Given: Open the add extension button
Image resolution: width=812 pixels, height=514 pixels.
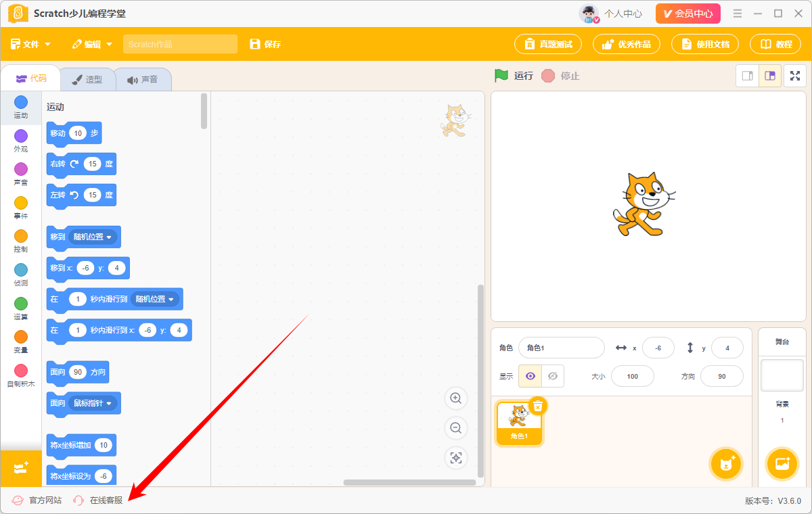Looking at the screenshot, I should (x=21, y=468).
